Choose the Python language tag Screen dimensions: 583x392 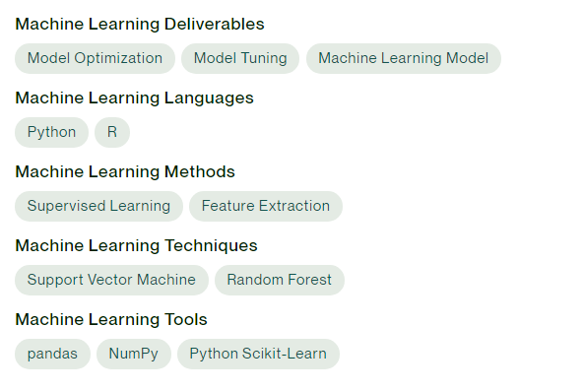pyautogui.click(x=51, y=132)
